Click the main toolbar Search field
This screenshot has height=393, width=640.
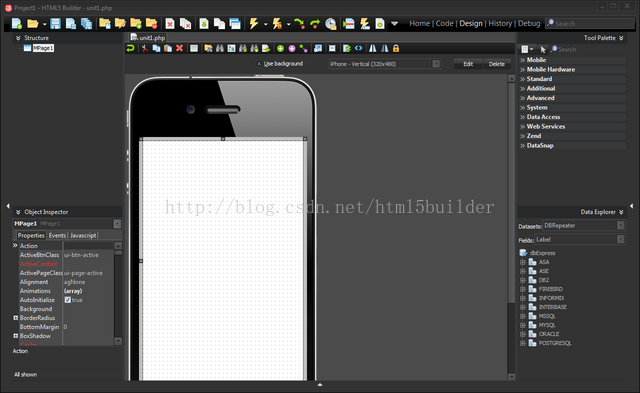590,24
